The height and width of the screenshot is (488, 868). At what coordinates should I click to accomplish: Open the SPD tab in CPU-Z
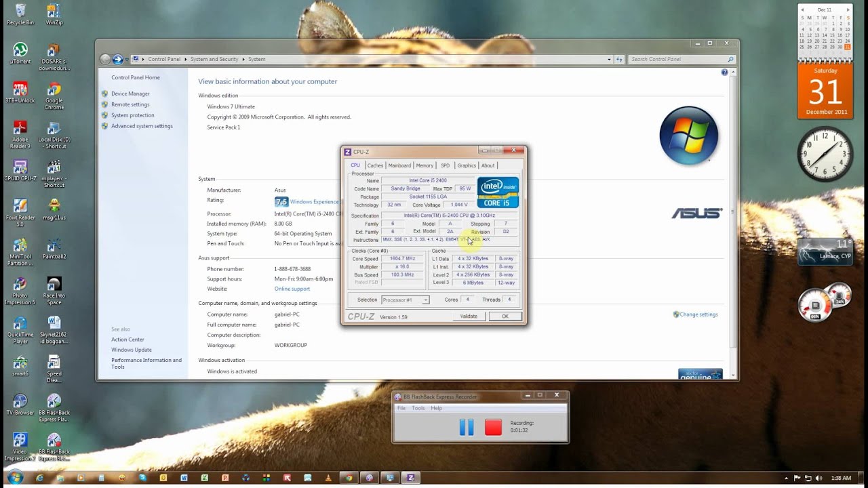(445, 165)
